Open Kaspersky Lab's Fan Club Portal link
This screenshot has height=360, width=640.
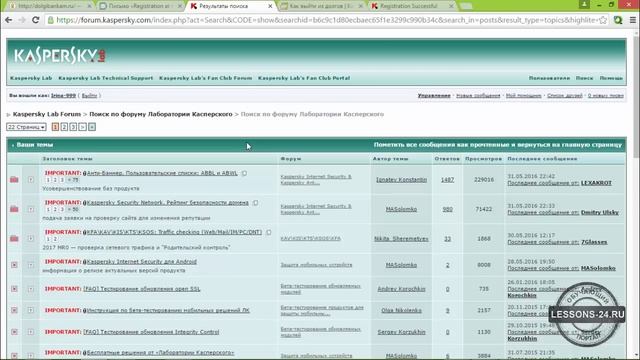click(x=304, y=78)
